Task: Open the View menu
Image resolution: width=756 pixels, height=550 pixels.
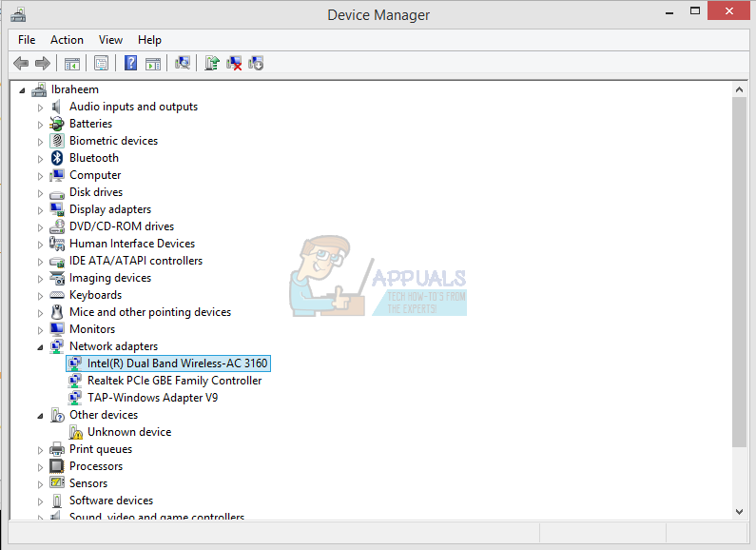Action: click(x=110, y=40)
